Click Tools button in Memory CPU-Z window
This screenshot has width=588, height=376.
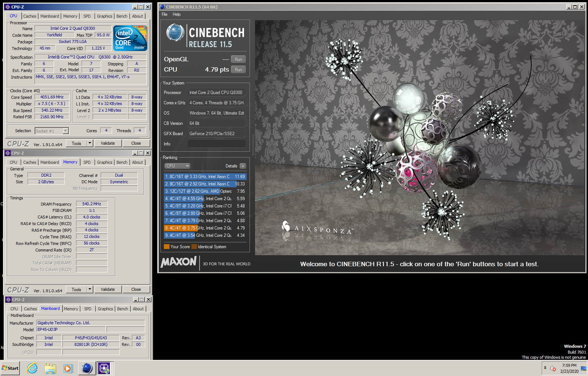click(x=76, y=289)
